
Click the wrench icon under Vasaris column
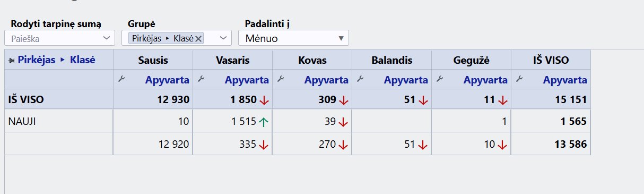201,79
